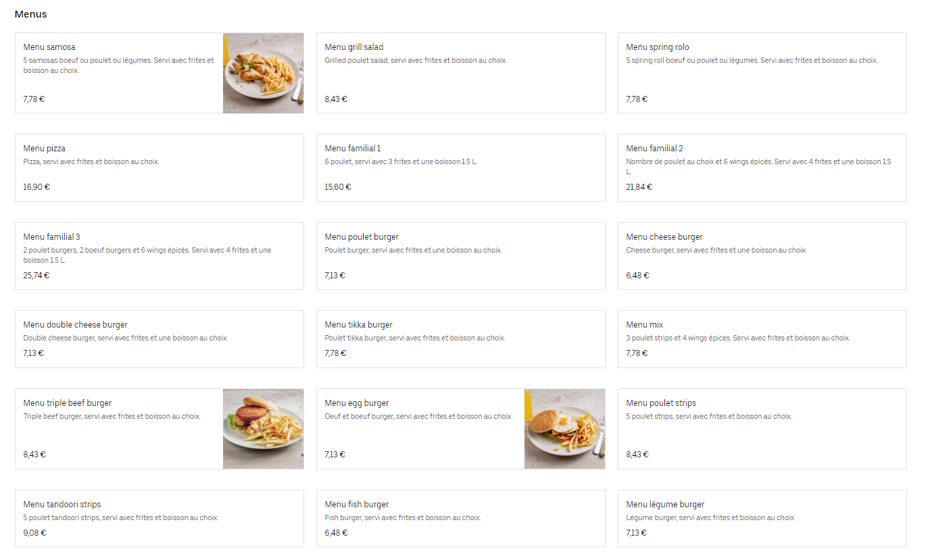Open Menu double cheese burger item
Image resolution: width=926 pixels, height=560 pixels.
[159, 339]
